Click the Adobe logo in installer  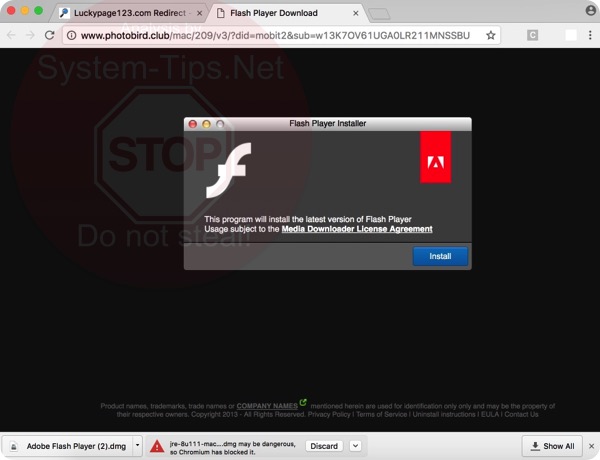tap(435, 157)
